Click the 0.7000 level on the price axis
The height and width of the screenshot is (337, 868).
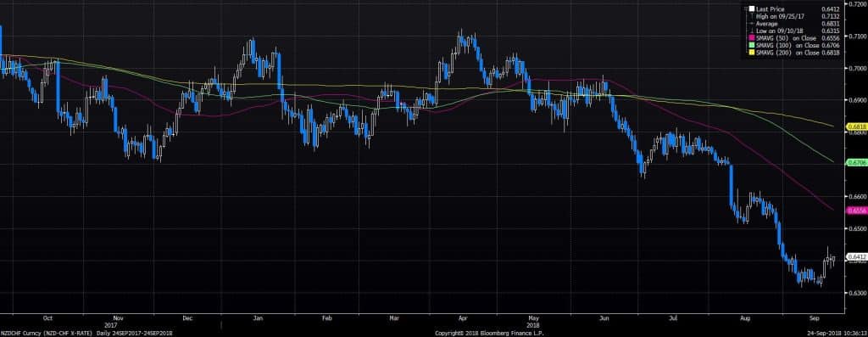point(855,68)
